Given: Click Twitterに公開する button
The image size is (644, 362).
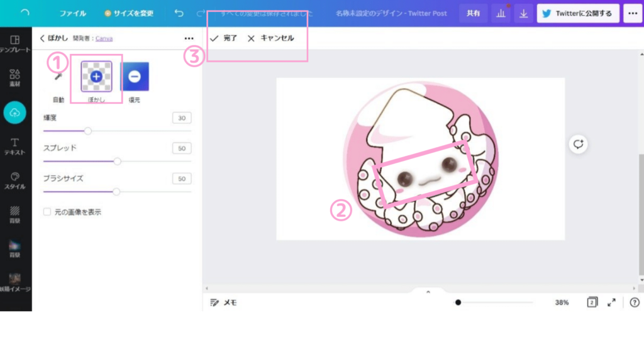Looking at the screenshot, I should (x=578, y=13).
